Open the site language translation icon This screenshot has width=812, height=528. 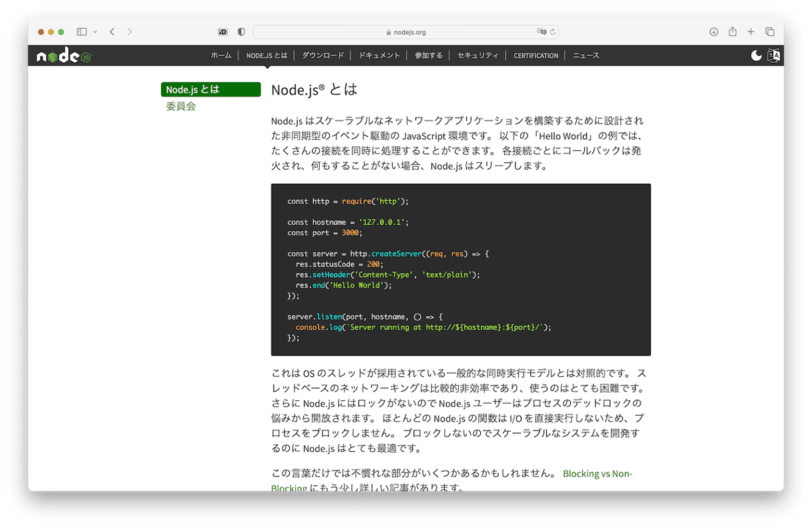click(773, 55)
